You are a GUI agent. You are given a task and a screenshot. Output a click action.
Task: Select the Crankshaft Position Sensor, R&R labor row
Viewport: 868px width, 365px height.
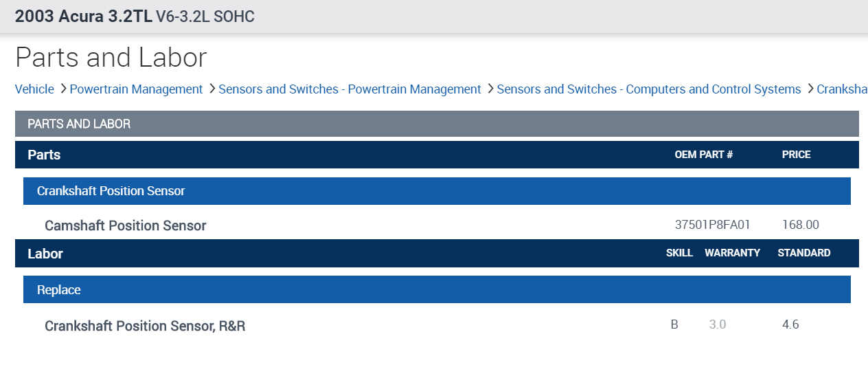145,326
